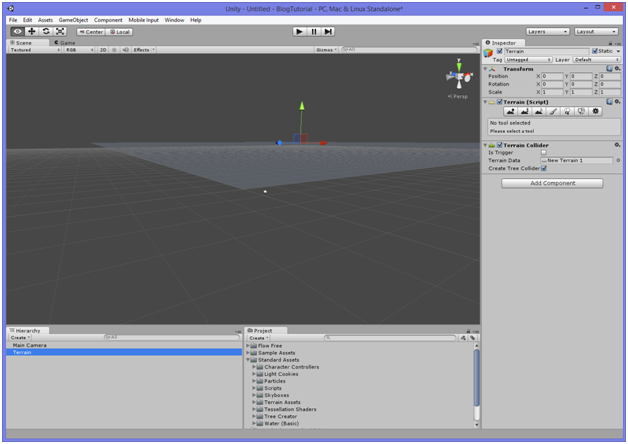
Task: Open the Window menu
Action: (174, 20)
